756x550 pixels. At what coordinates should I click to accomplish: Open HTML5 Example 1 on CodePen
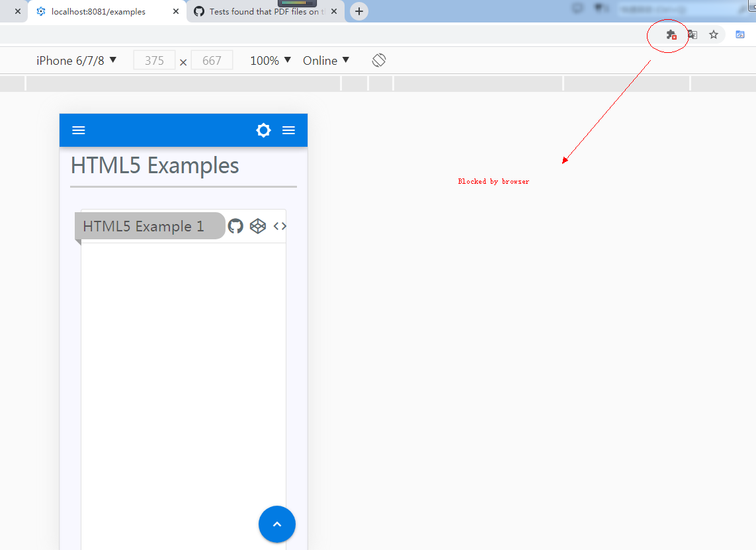[257, 225]
